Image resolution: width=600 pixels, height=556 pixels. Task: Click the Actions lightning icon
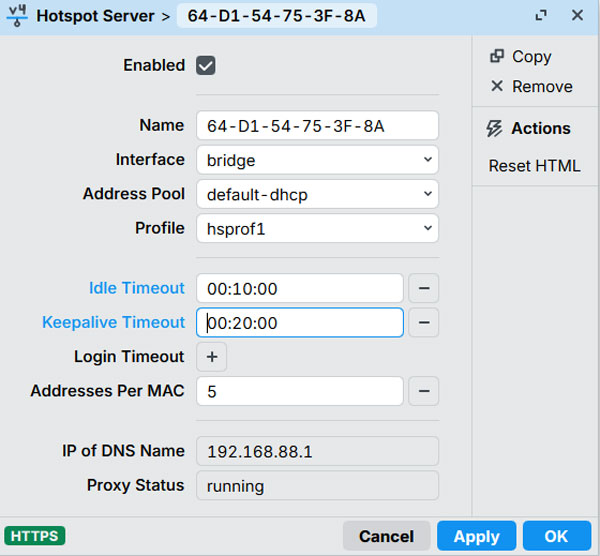494,129
